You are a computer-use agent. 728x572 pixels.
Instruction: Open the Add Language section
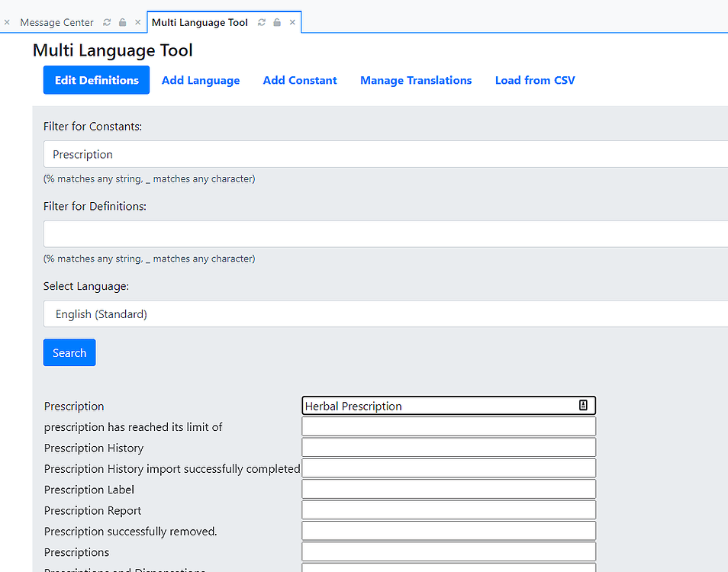pyautogui.click(x=200, y=79)
